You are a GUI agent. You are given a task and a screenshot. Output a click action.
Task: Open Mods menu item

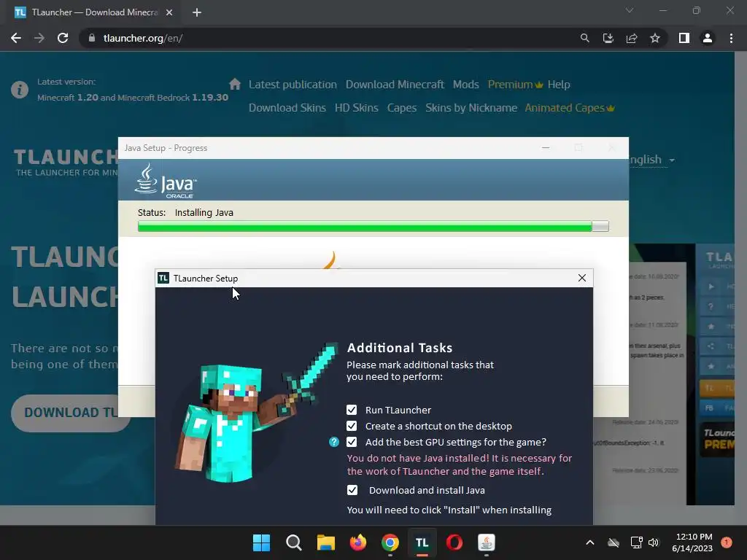click(466, 85)
